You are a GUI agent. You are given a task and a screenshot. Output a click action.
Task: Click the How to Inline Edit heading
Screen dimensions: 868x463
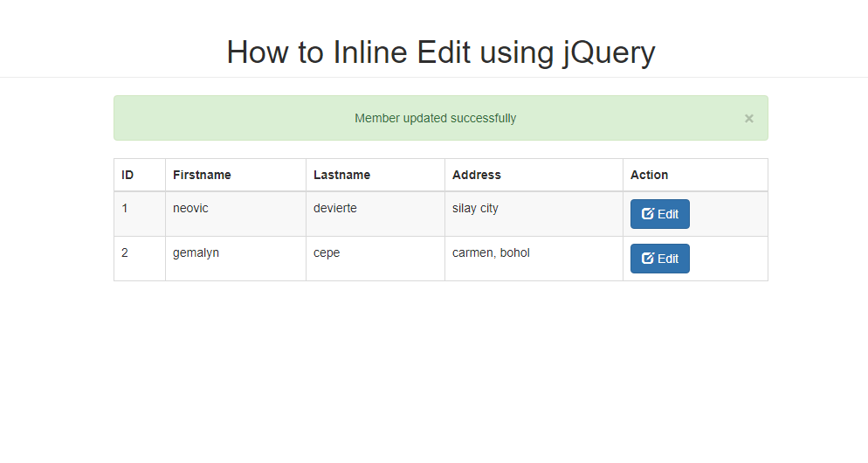tap(441, 52)
